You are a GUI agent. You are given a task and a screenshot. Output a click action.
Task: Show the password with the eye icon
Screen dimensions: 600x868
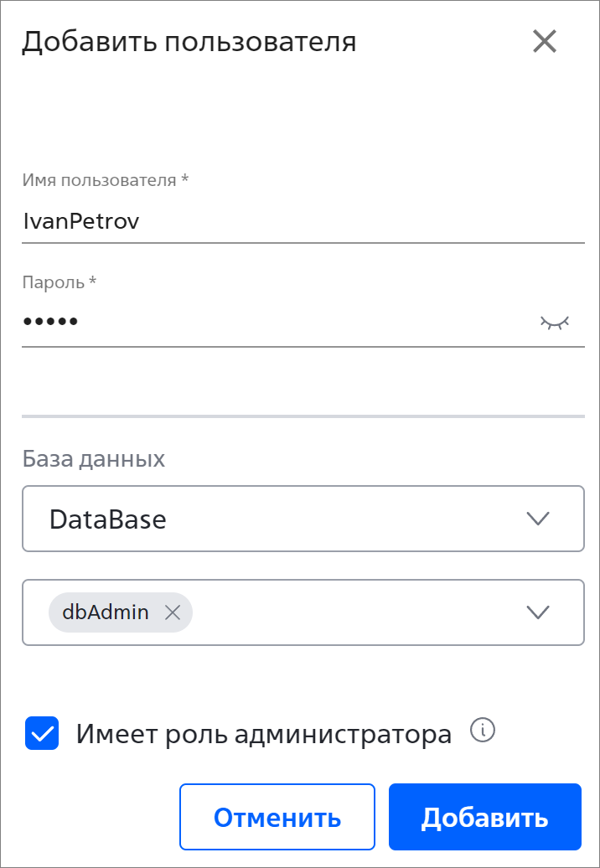click(x=555, y=323)
